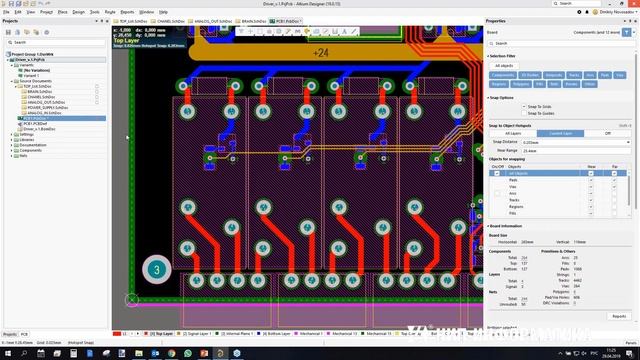The image size is (640, 360).
Task: Toggle the Snap To Guides checkbox
Action: point(524,113)
